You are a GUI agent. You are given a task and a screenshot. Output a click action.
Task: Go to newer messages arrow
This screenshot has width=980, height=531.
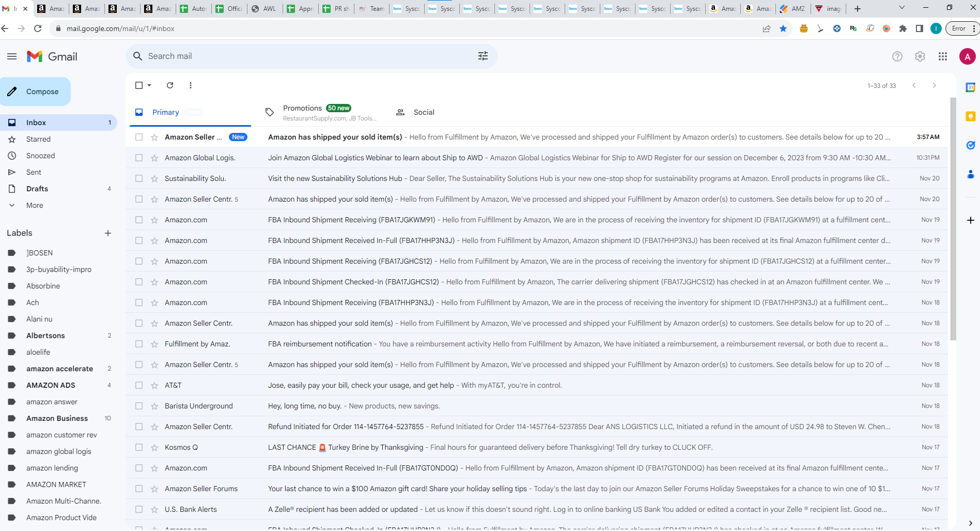coord(914,85)
